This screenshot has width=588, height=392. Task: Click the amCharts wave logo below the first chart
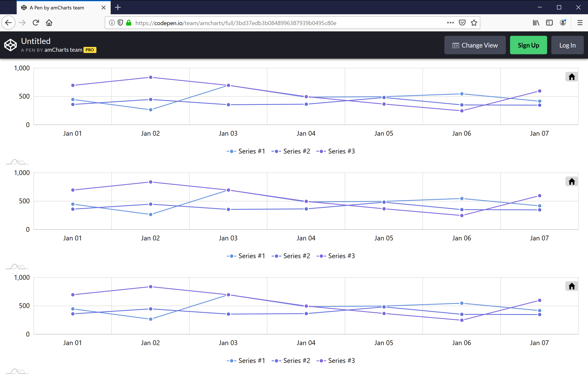17,162
